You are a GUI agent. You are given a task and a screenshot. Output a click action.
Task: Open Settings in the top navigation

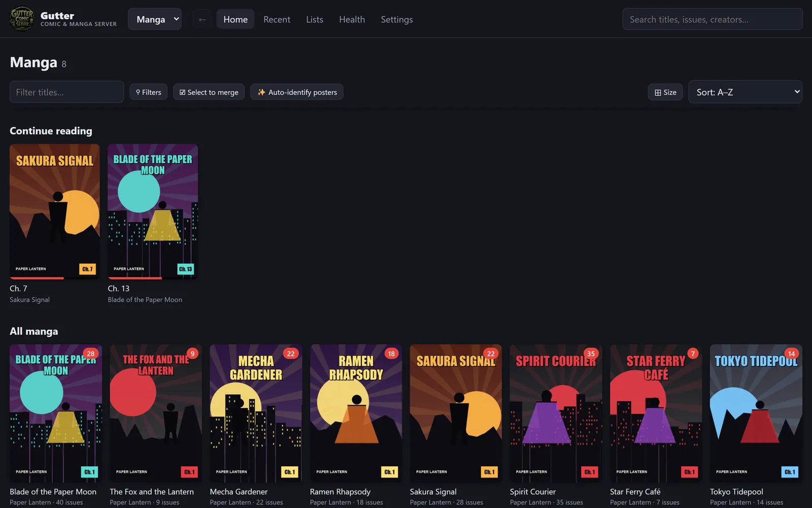(397, 19)
